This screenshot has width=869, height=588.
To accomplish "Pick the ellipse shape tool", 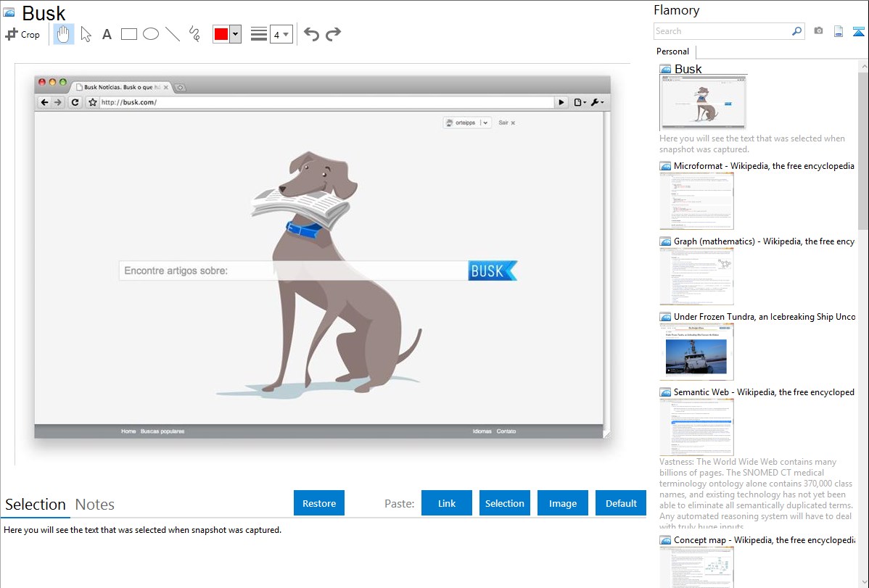I will [151, 34].
